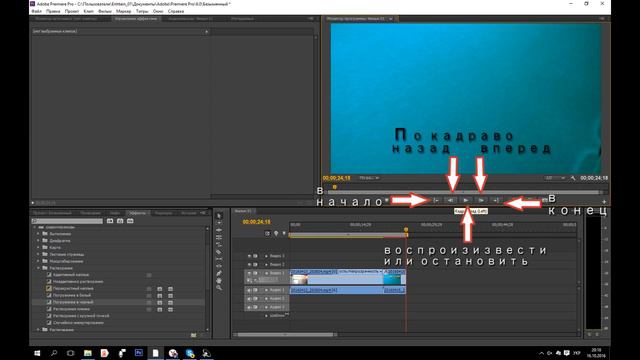The width and height of the screenshot is (640, 360).
Task: Step forward one frame in program monitor
Action: pos(481,200)
